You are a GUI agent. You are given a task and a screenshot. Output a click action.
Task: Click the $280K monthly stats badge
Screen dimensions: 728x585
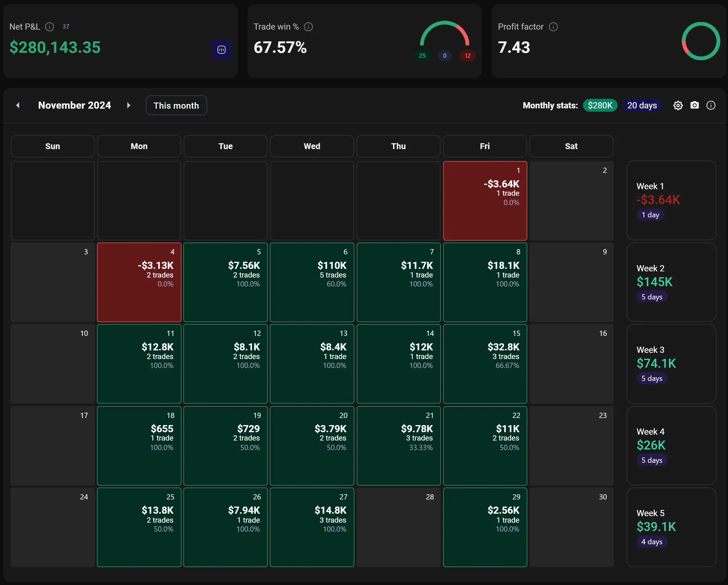click(x=600, y=105)
